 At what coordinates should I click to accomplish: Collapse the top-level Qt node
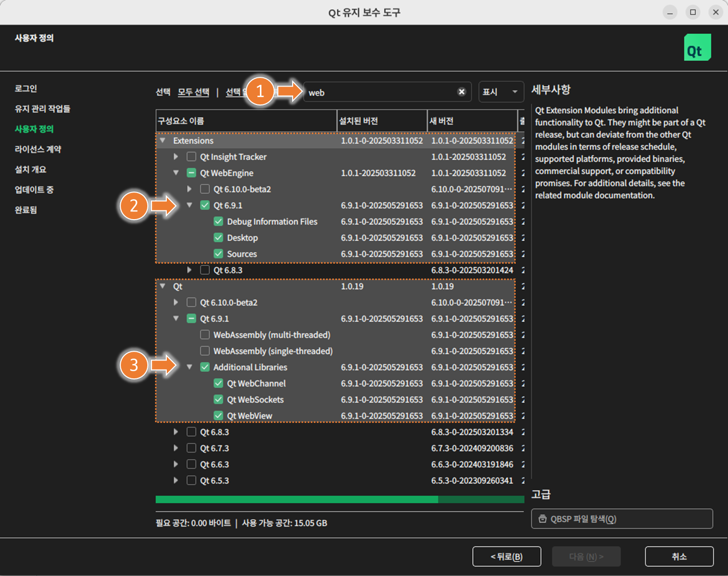coord(163,286)
